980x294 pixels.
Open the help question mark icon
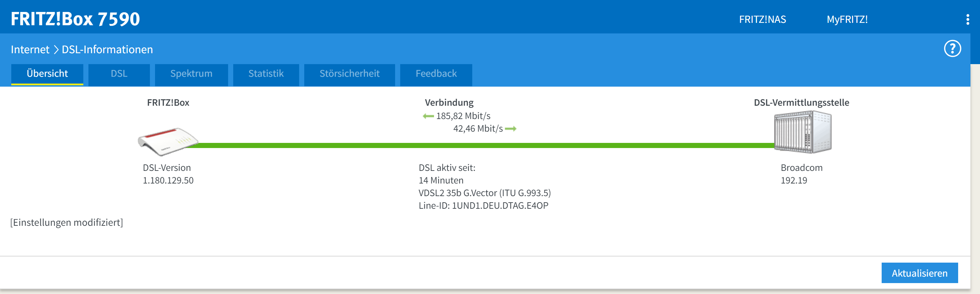[x=952, y=49]
